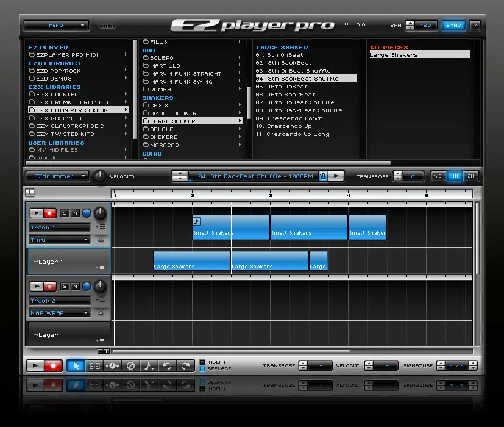The height and width of the screenshot is (427, 504).
Task: Select the note edit tool
Action: pyautogui.click(x=149, y=366)
